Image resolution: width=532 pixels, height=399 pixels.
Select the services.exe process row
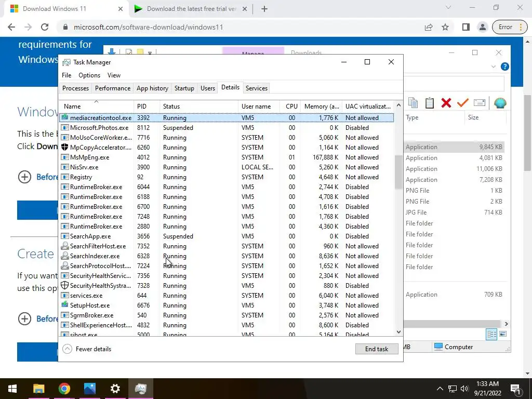click(227, 295)
